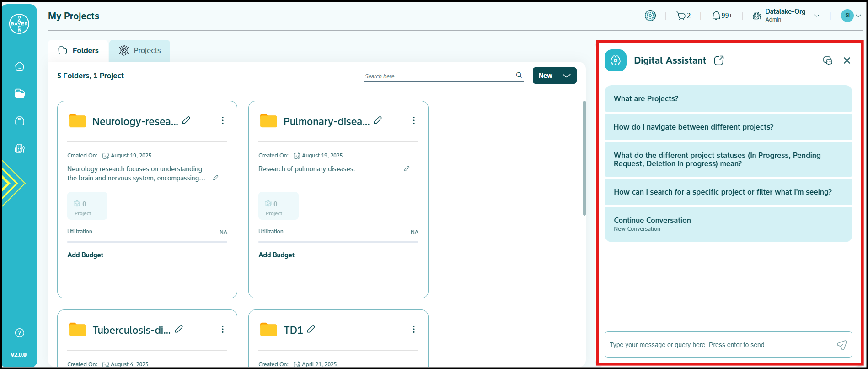Click the send message paper plane icon
This screenshot has width=868, height=369.
tap(841, 345)
